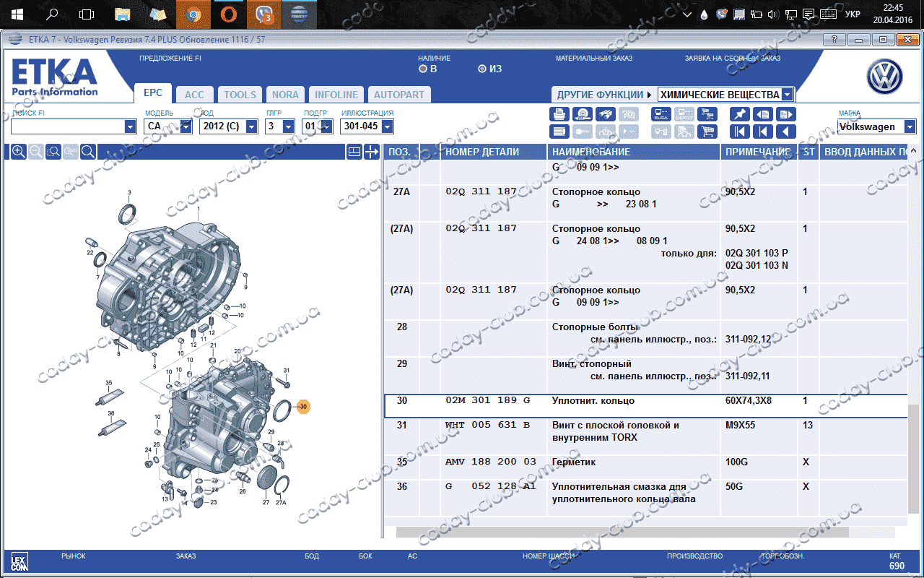The height and width of the screenshot is (578, 924).
Task: Open Viber from the taskbar
Action: [263, 14]
